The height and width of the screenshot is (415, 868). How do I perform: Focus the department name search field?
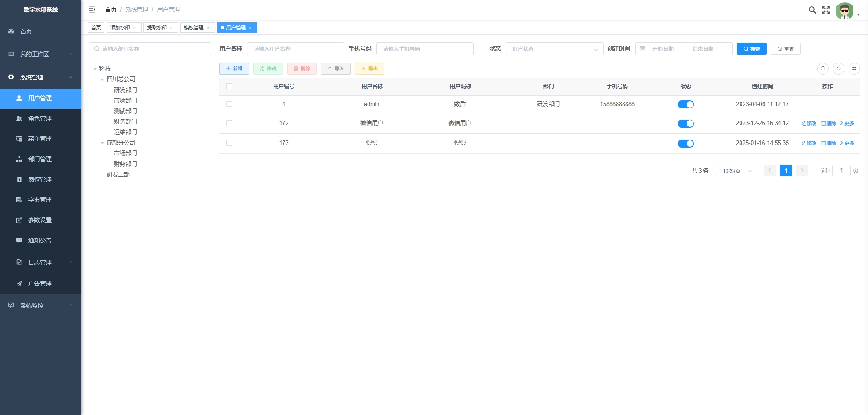pyautogui.click(x=150, y=49)
